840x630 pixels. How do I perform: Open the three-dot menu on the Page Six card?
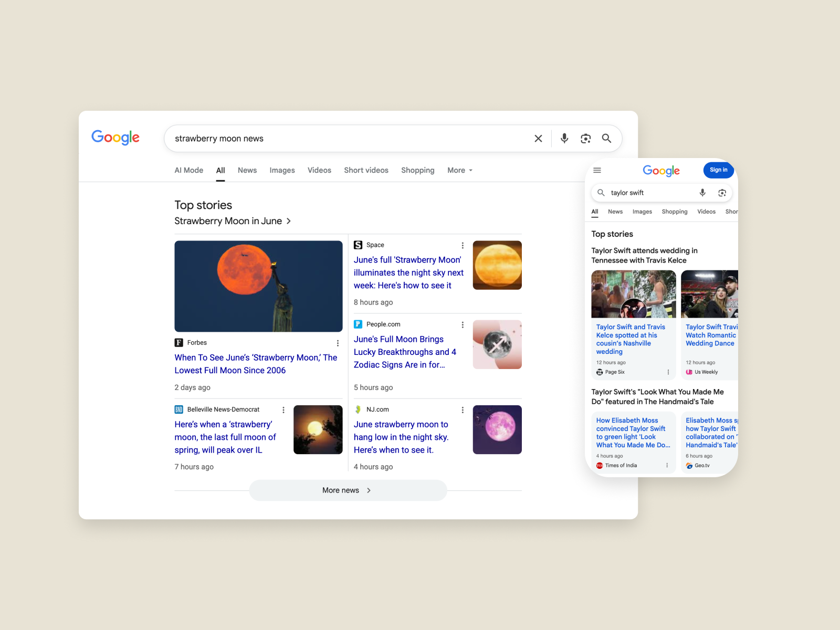point(668,372)
